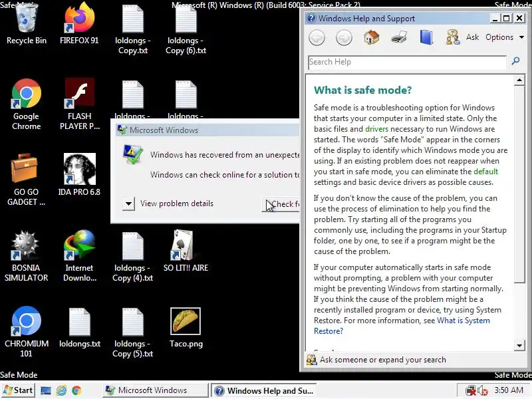Select the GO GO GADGET briefcase icon
This screenshot has width=532, height=399.
pos(26,180)
